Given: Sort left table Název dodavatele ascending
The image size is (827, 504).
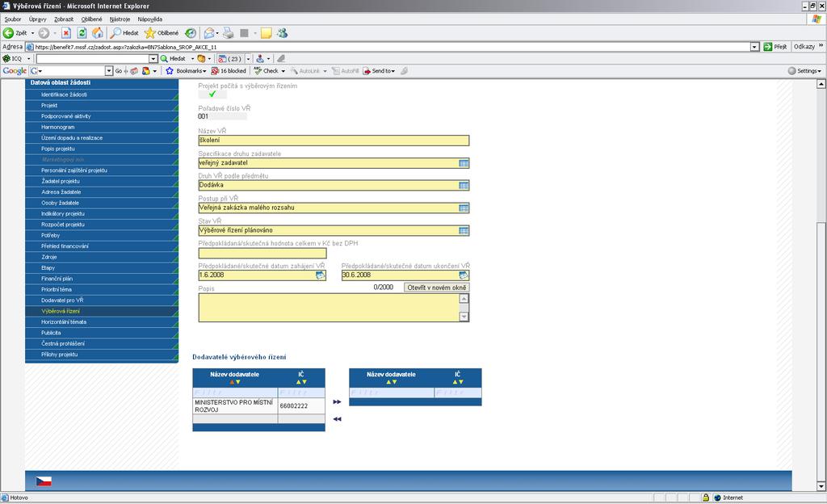Looking at the screenshot, I should (231, 382).
